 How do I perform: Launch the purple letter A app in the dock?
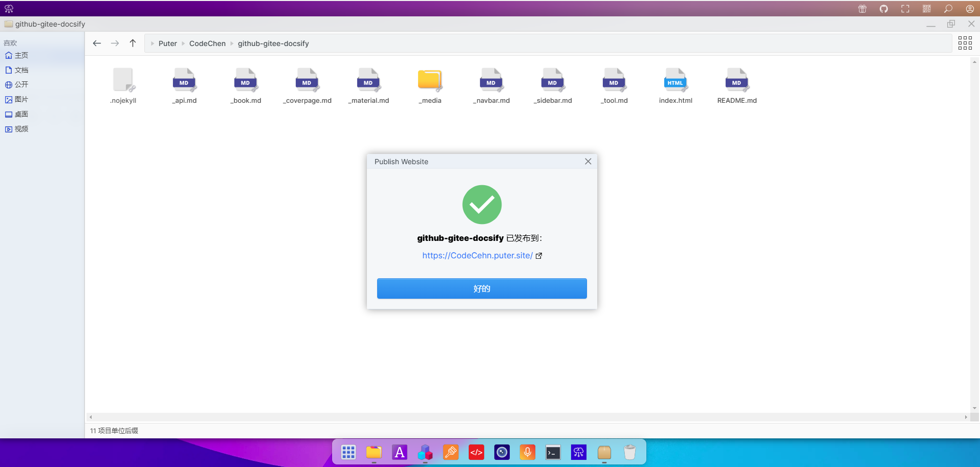coord(400,452)
